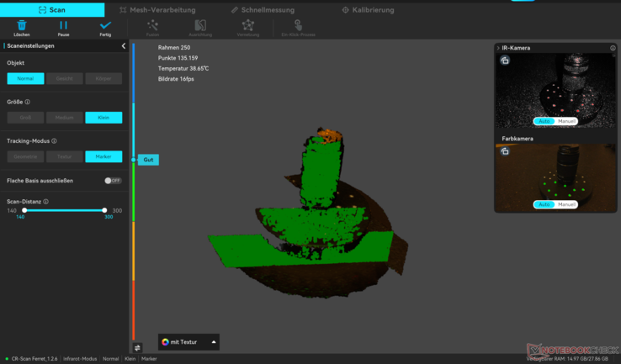621x364 pixels.
Task: Select Marker tracking mode
Action: pyautogui.click(x=103, y=156)
